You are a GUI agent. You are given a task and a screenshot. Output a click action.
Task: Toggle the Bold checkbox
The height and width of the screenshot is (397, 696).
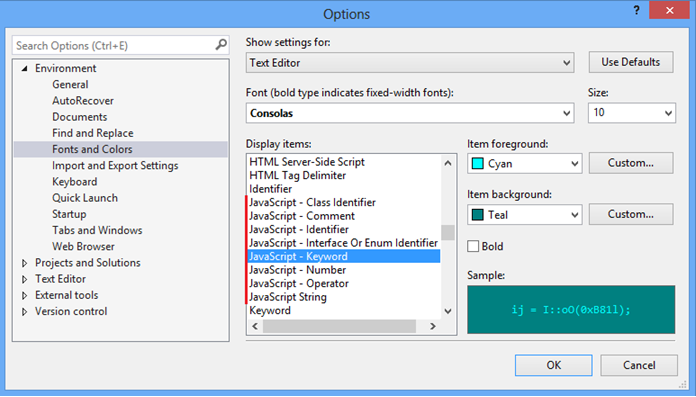[473, 246]
